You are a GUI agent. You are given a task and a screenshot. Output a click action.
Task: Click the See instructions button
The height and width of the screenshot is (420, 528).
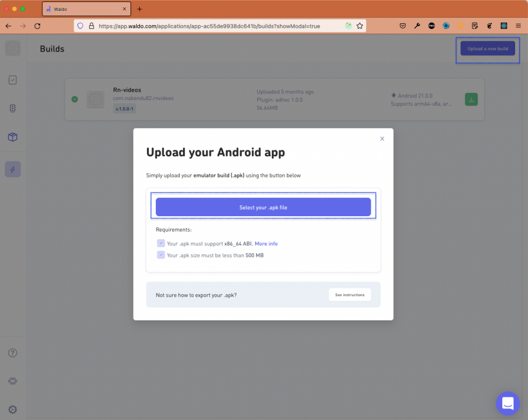click(x=350, y=295)
